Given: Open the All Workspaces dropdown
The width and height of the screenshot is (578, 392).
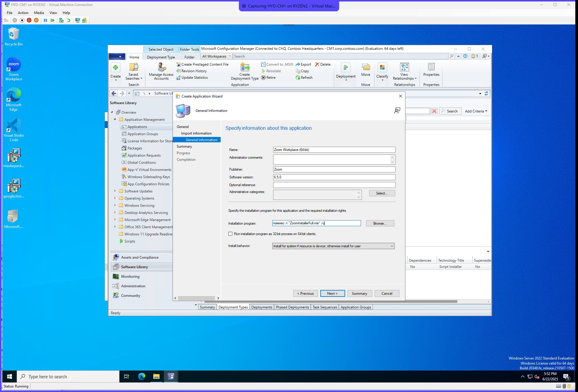Looking at the screenshot, I should tap(217, 56).
